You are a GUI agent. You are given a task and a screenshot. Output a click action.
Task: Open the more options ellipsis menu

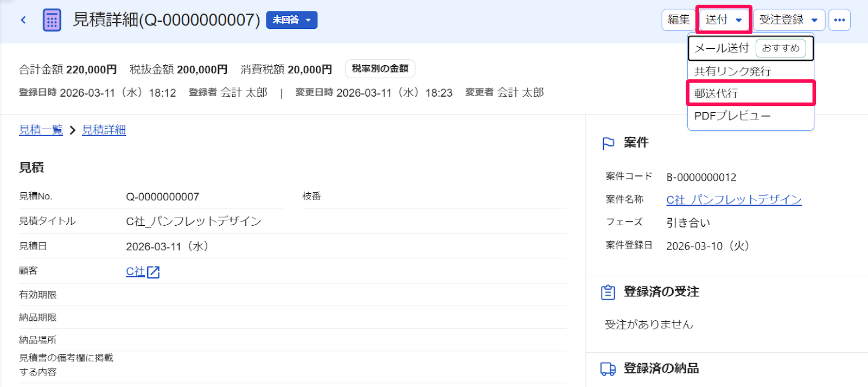coord(839,20)
